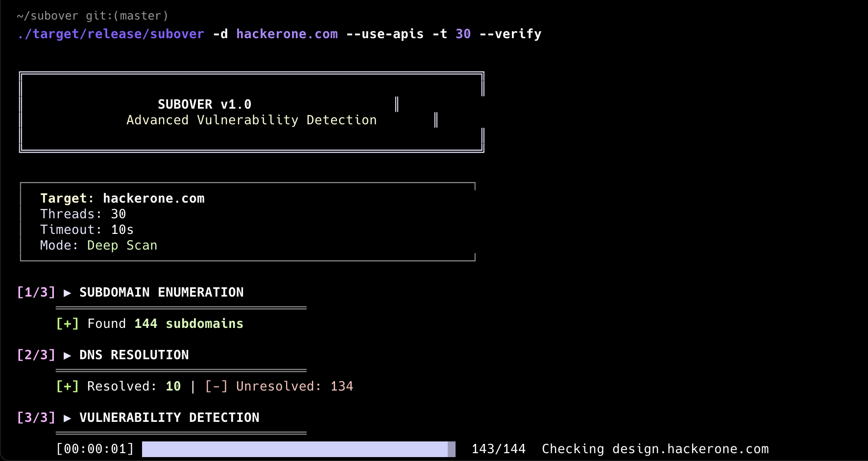This screenshot has height=461, width=868.
Task: Click the 144 subdomains count
Action: [189, 323]
